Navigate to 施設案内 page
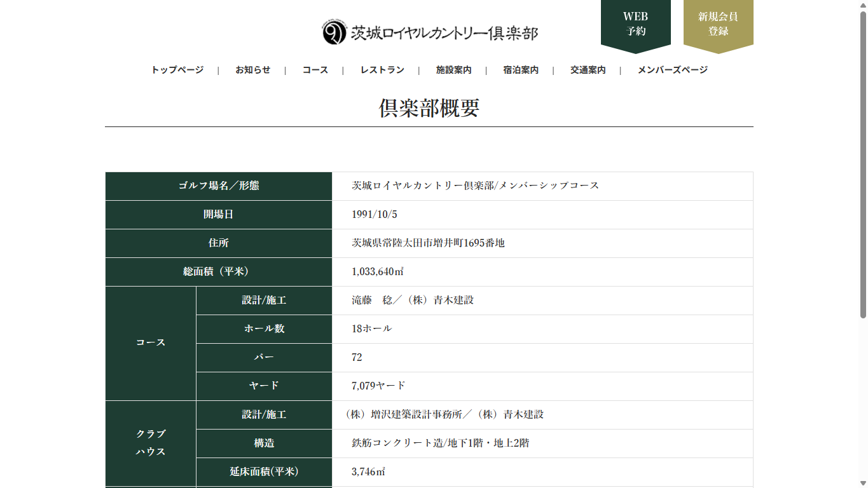This screenshot has height=488, width=868. point(454,70)
